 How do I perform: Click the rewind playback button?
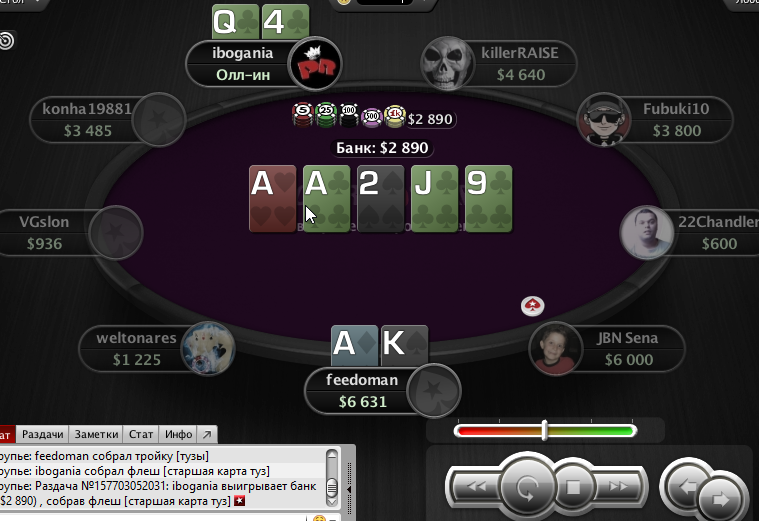point(476,487)
